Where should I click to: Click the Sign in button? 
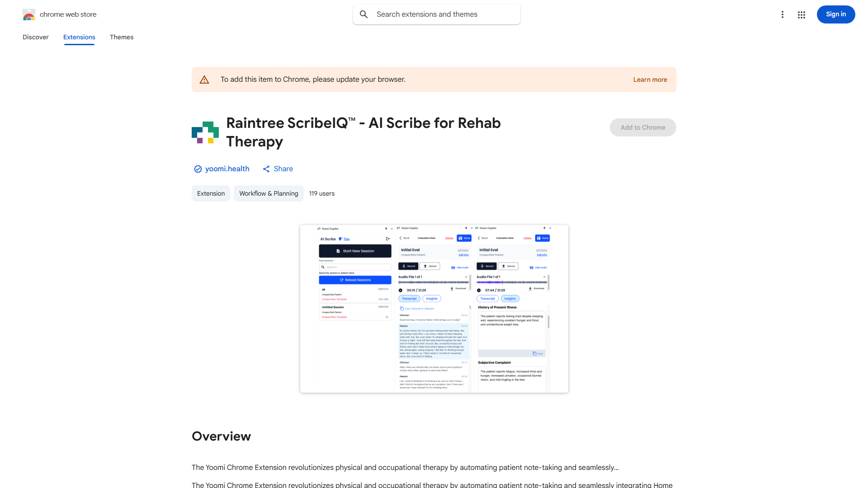835,14
